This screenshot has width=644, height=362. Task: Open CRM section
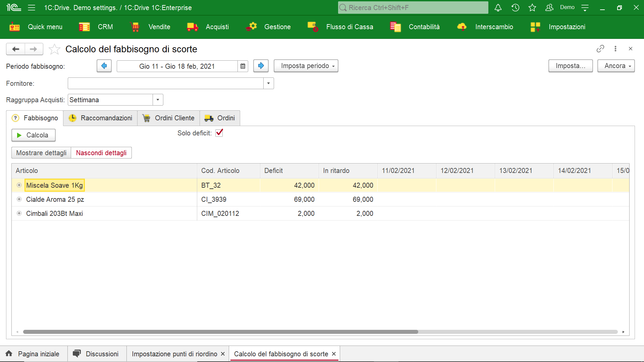(96, 27)
